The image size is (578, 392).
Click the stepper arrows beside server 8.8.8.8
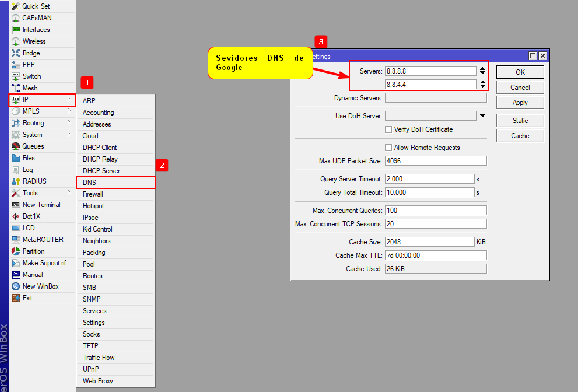482,71
